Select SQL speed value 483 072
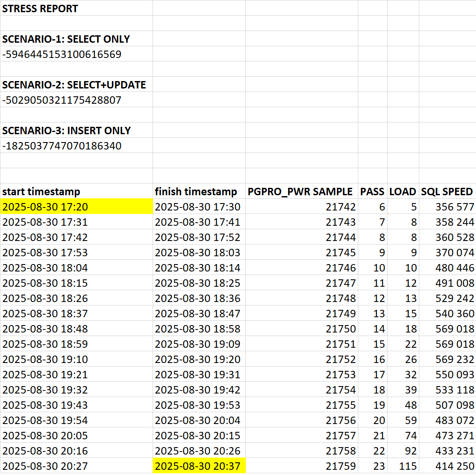The width and height of the screenshot is (476, 475). tap(448, 420)
